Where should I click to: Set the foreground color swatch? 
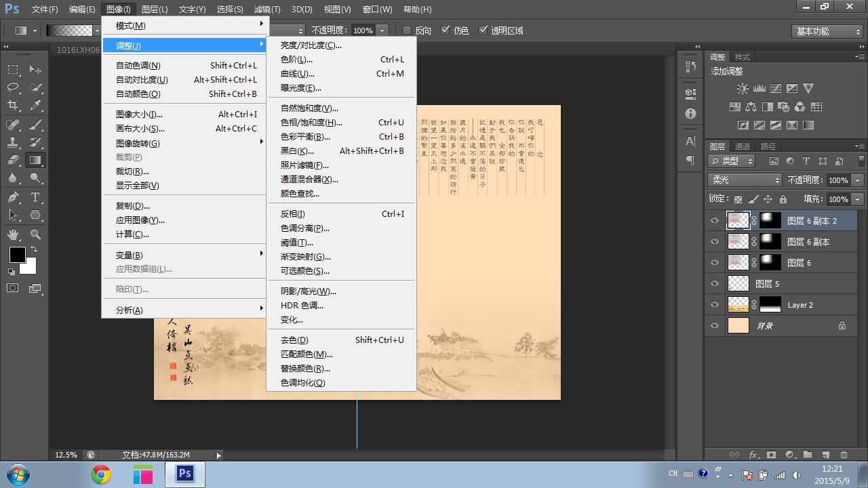17,255
